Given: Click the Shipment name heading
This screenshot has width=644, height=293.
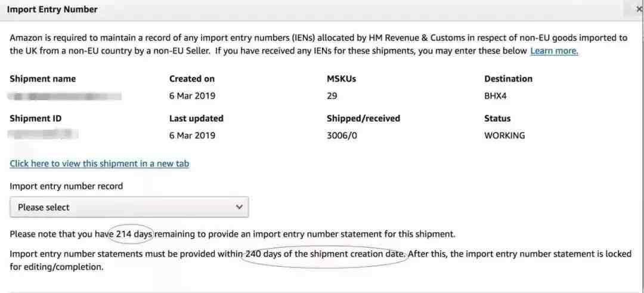Looking at the screenshot, I should pyautogui.click(x=43, y=79).
